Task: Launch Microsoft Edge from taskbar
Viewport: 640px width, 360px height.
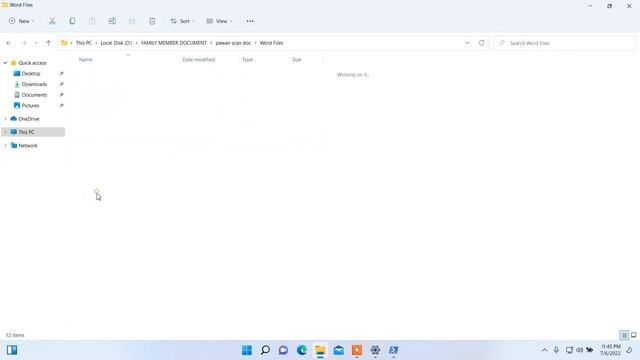Action: pos(302,350)
